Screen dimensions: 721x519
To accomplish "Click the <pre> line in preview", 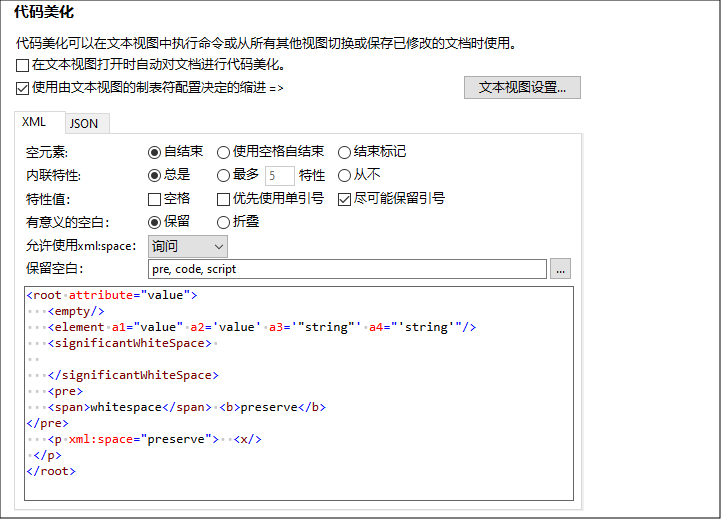I will [x=65, y=391].
